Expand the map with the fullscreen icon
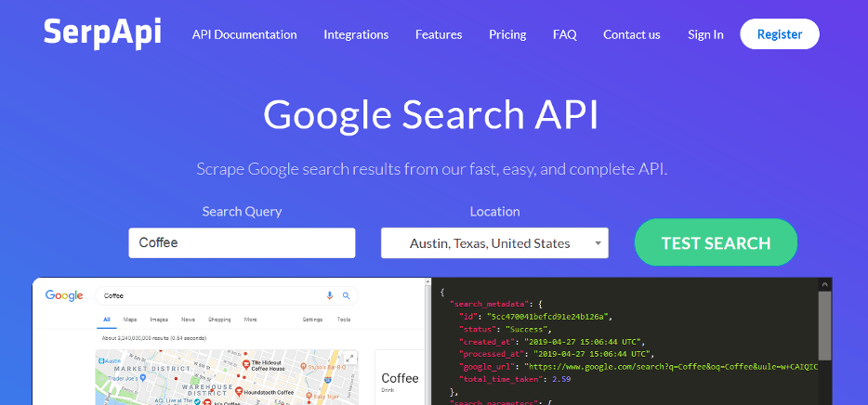Image resolution: width=868 pixels, height=405 pixels. click(x=349, y=358)
